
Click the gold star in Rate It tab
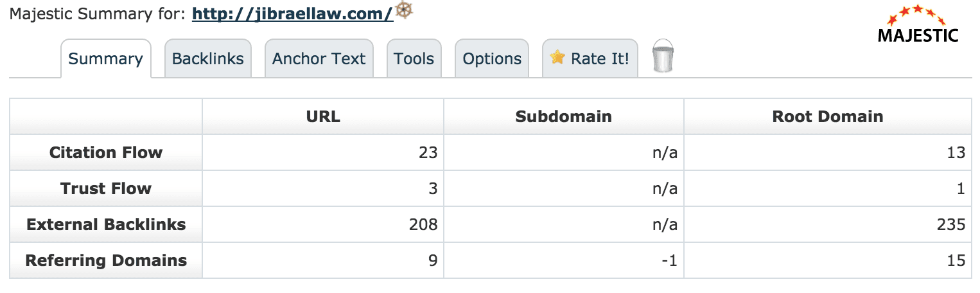557,58
